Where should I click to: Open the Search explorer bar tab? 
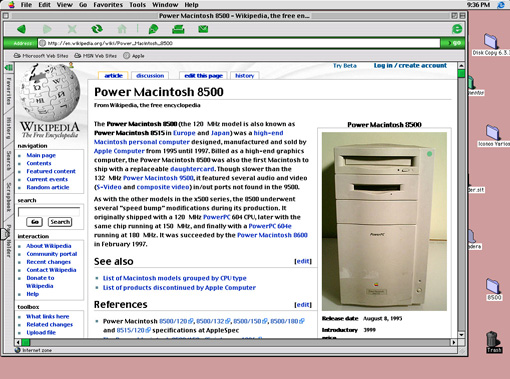9,161
